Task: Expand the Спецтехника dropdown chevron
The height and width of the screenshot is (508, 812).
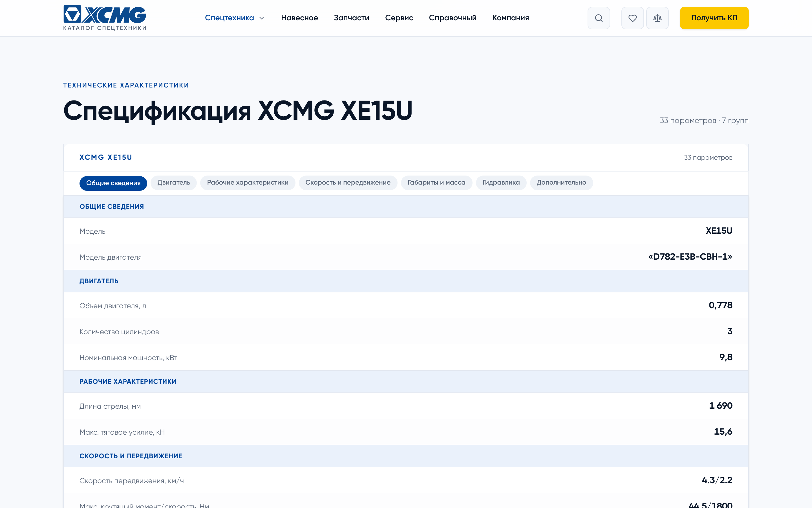Action: [x=262, y=18]
